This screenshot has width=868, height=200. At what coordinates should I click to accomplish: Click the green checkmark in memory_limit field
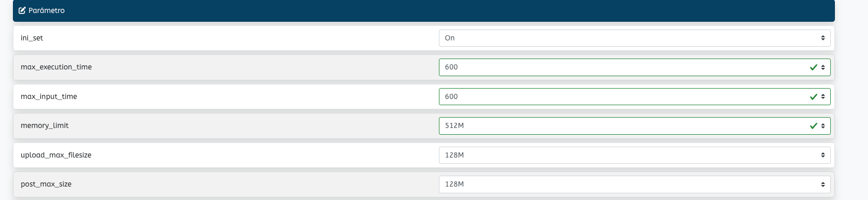tap(813, 126)
